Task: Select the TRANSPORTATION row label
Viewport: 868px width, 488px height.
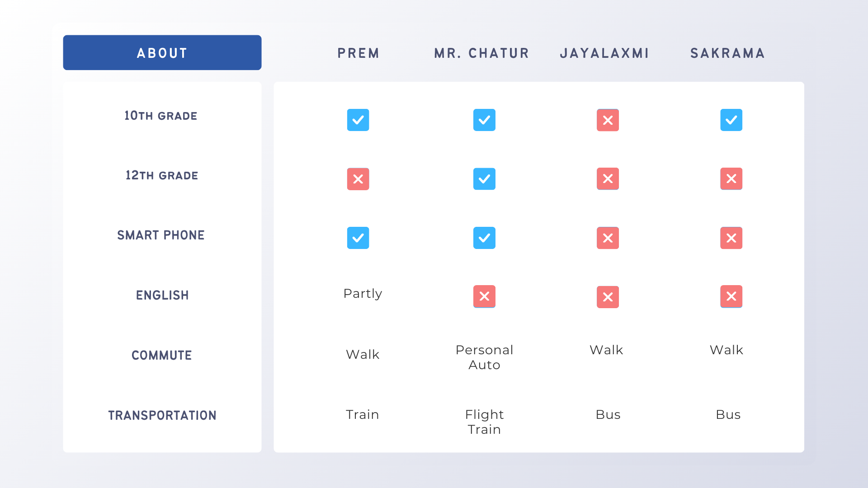Action: tap(162, 415)
